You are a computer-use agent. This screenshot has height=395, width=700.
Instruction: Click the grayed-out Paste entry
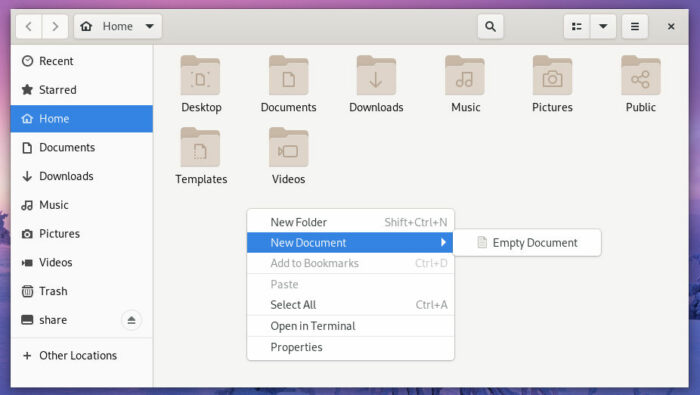350,284
